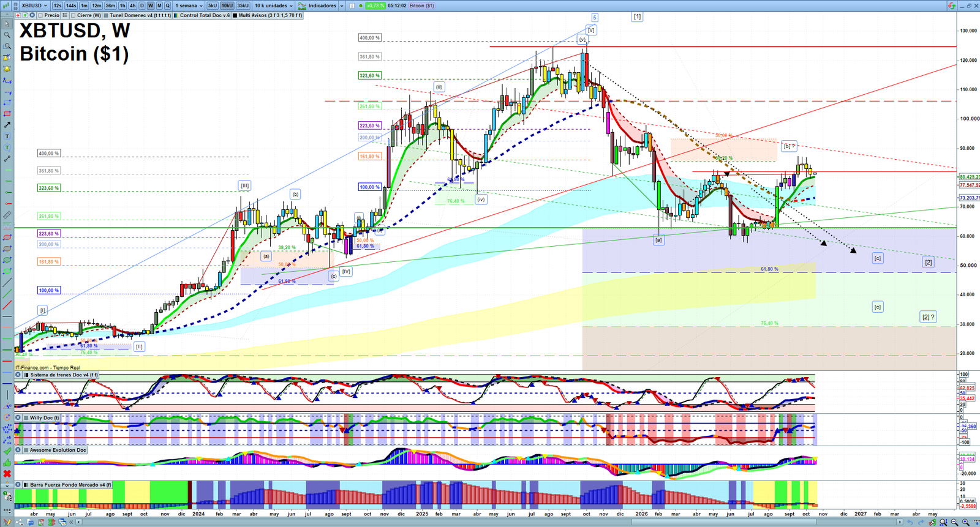Switch to the 4h timeframe
980x527 pixels.
pos(132,6)
